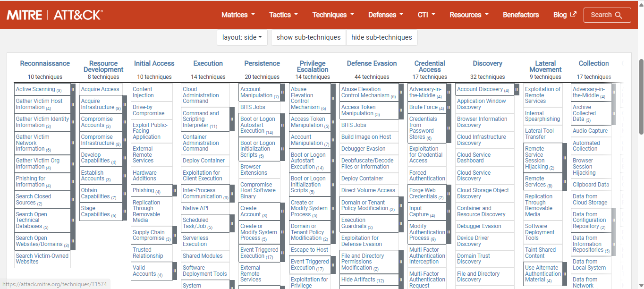Viewport: 644px width, 289px height.
Task: Open the Exploit Public-Facing Application technique
Action: 150,131
